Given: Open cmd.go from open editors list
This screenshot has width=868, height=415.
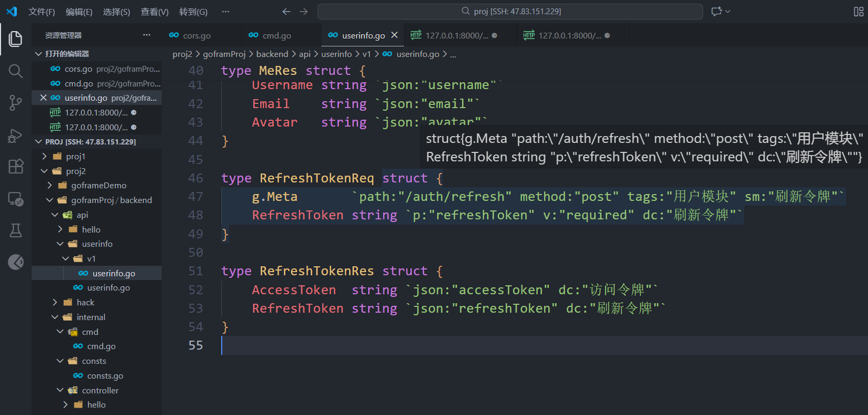Looking at the screenshot, I should pos(97,83).
